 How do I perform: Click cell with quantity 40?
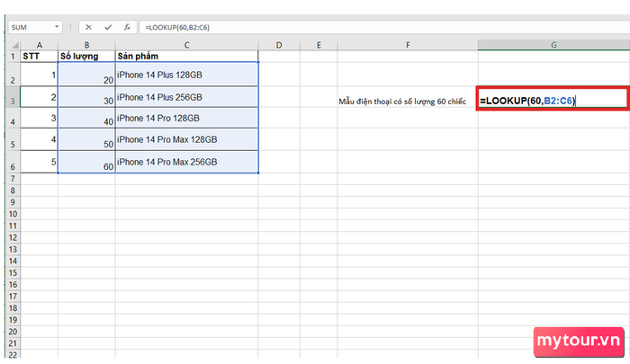[86, 118]
